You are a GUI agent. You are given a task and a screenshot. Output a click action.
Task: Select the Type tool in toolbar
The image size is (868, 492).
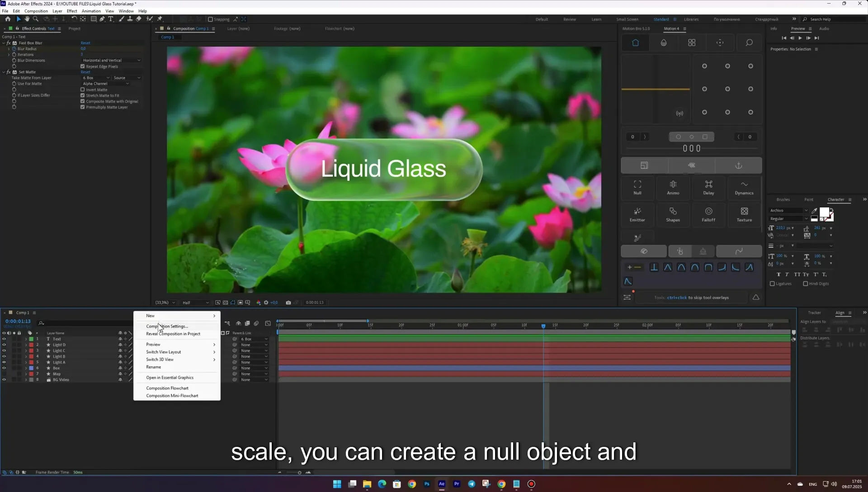coord(111,19)
